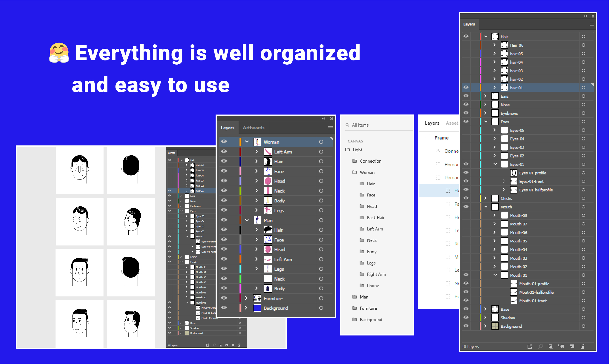
Task: Click blue Background layer swatch thumbnail
Action: coord(257,308)
